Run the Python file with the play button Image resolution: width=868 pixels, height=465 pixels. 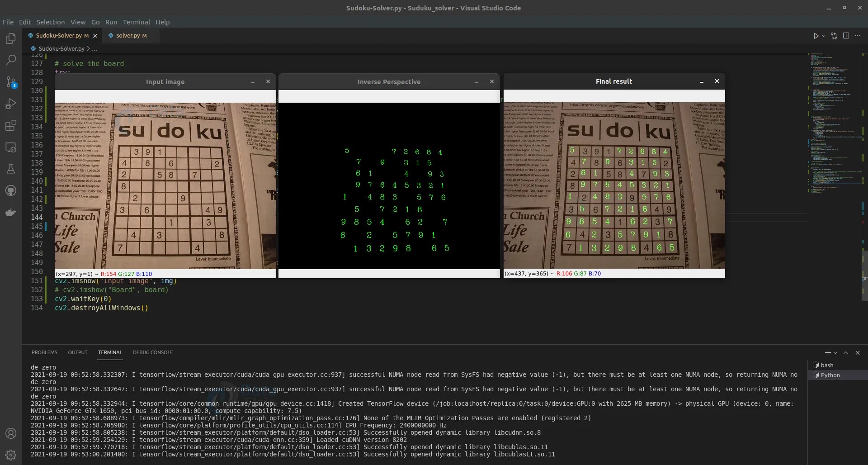pos(816,35)
